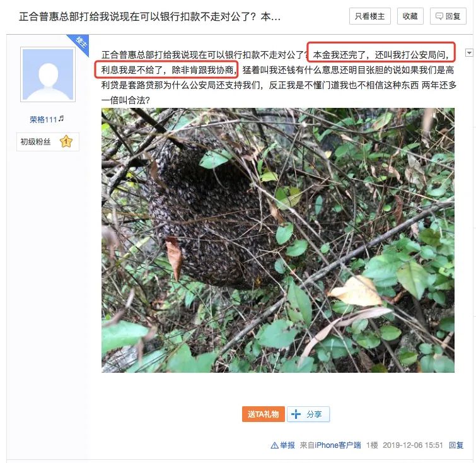
Task: Click the blue plus icon on 分享
Action: point(296,414)
